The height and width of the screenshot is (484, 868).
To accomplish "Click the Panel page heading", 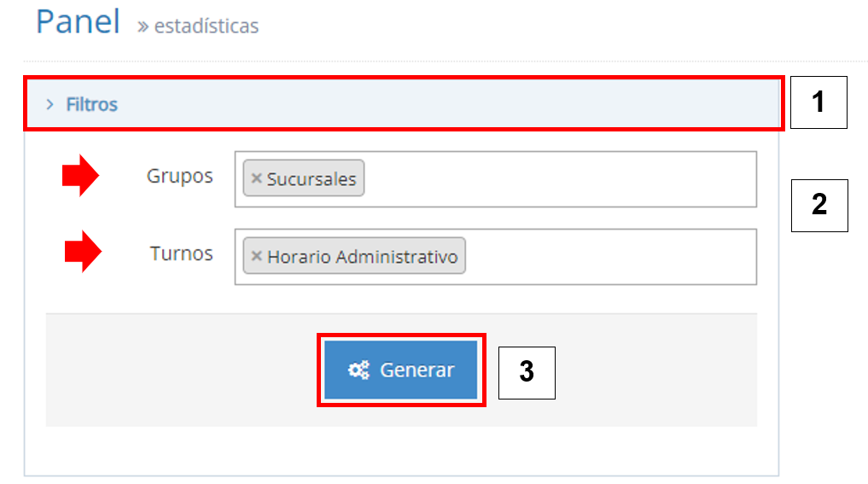I will [x=78, y=21].
